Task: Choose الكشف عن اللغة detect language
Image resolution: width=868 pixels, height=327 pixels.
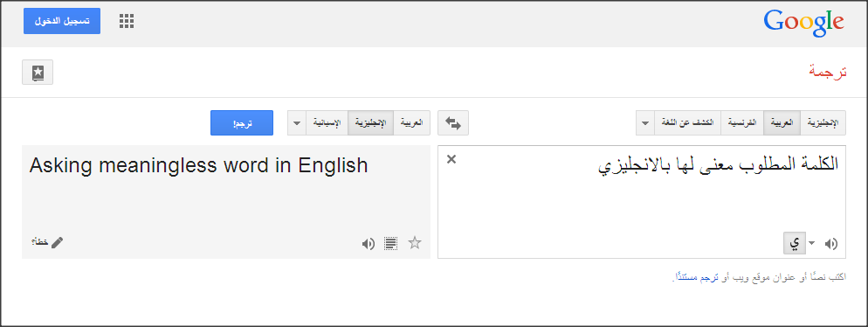Action: pos(687,122)
